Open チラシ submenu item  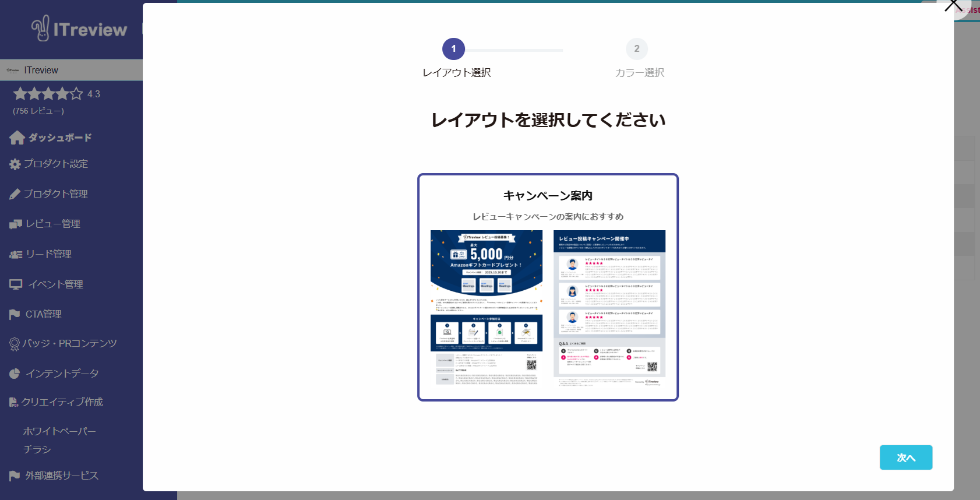click(x=37, y=449)
